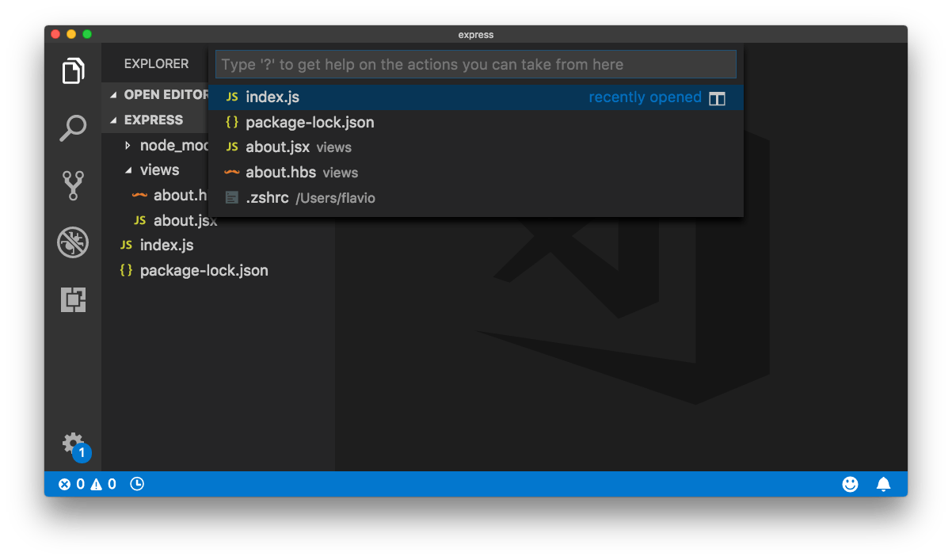
Task: Expand the node_modules folder
Action: coord(129,146)
